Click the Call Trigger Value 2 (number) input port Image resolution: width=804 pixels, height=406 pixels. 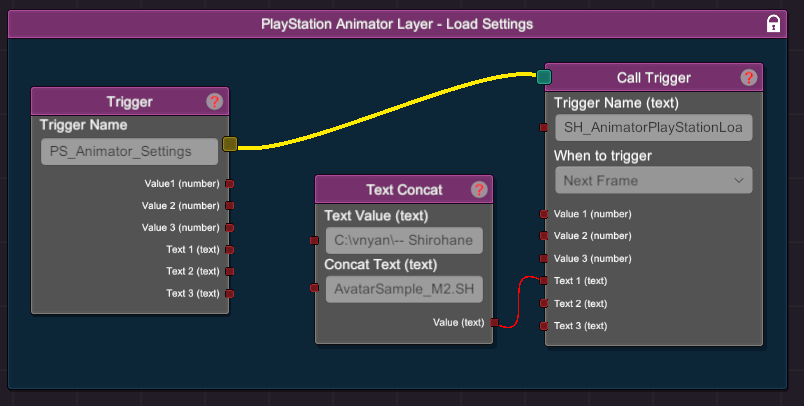544,236
